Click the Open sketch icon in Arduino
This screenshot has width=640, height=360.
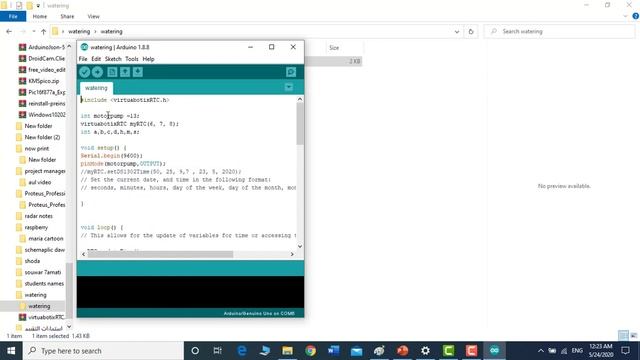click(125, 72)
